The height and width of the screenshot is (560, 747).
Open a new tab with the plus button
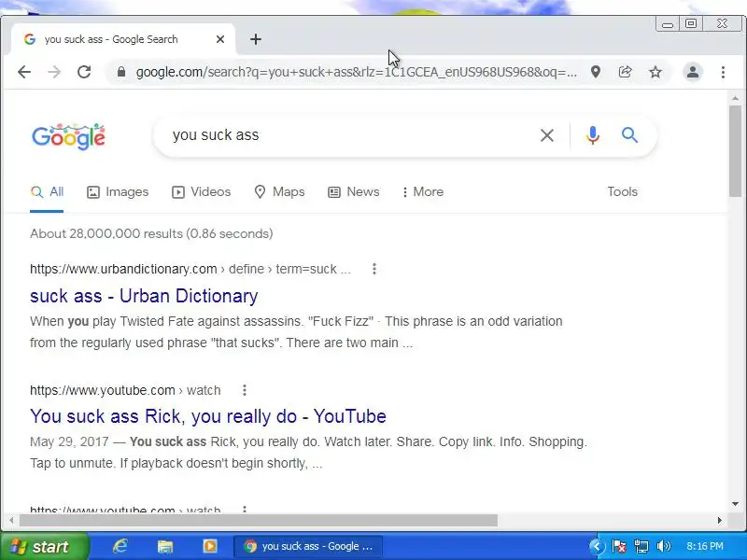coord(256,39)
